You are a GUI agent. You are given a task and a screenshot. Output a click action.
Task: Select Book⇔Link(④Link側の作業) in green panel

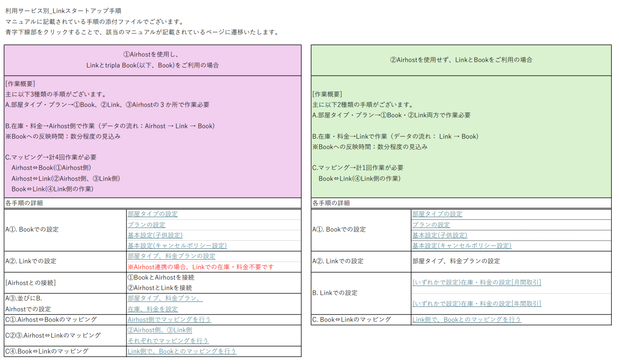(360, 179)
